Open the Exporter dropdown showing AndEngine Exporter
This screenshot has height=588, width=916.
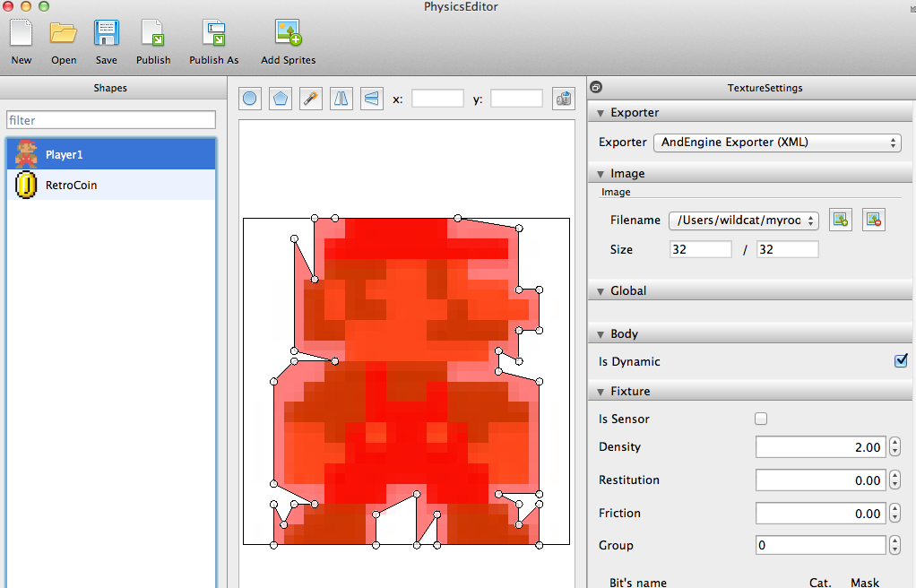pos(777,142)
